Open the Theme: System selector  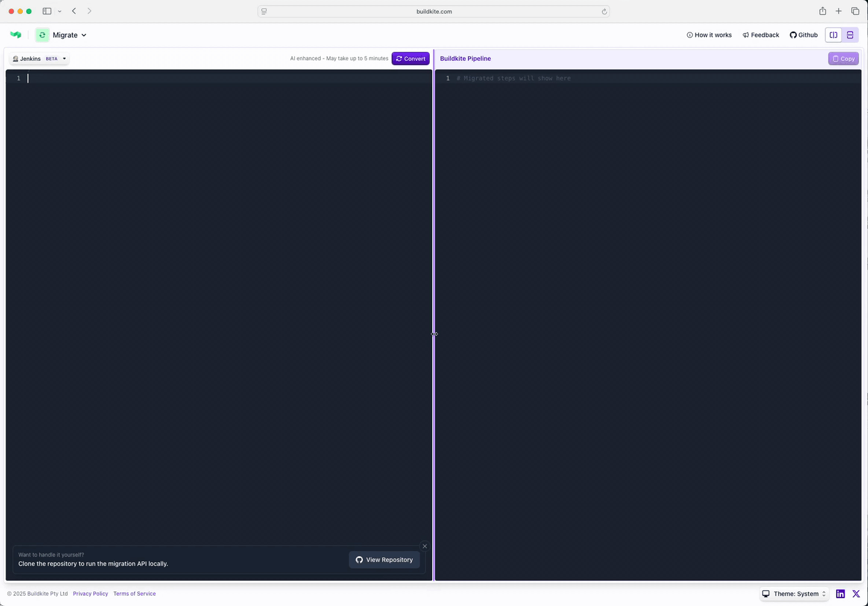(x=794, y=594)
